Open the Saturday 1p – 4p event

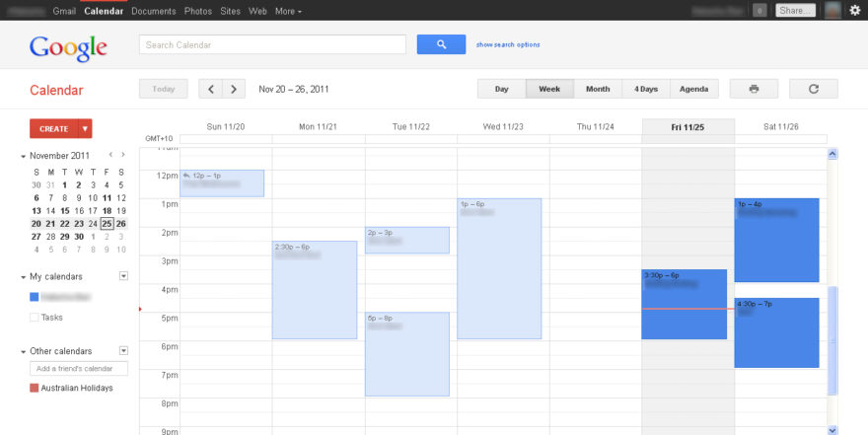776,241
